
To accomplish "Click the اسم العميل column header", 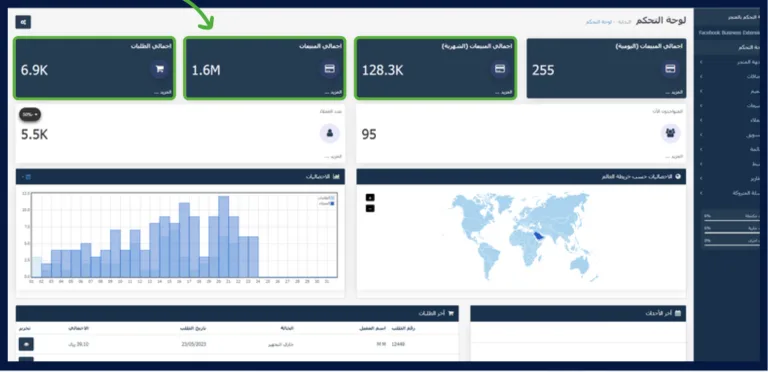I will point(372,328).
